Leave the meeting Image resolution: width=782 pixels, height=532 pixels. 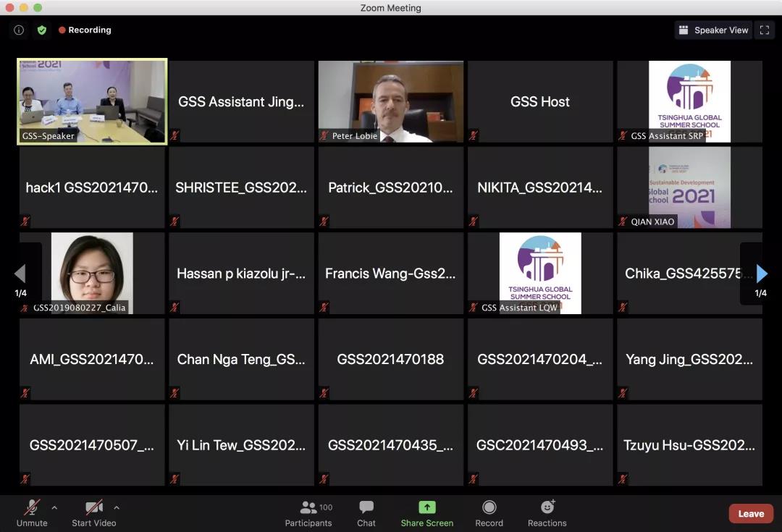[750, 513]
